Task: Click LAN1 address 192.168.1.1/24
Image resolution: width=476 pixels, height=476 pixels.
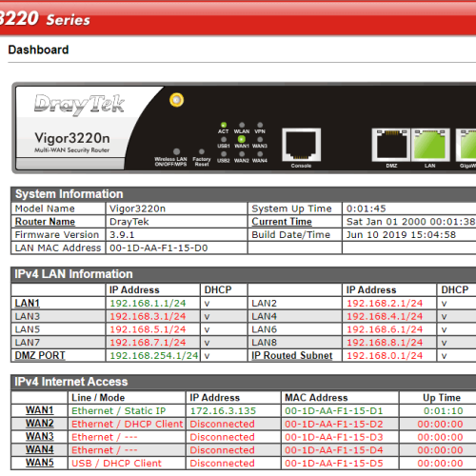Action: click(148, 304)
